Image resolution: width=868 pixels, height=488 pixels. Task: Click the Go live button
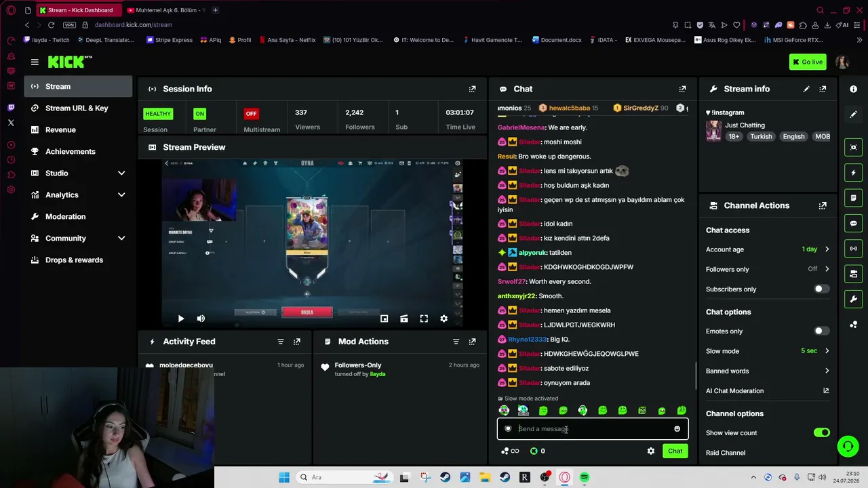(808, 62)
